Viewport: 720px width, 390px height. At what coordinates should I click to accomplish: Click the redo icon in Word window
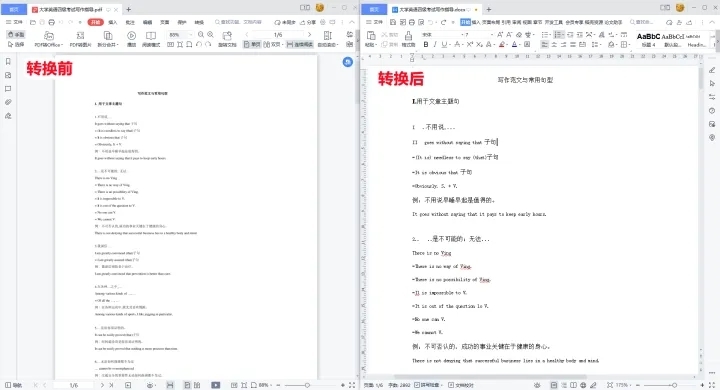443,22
